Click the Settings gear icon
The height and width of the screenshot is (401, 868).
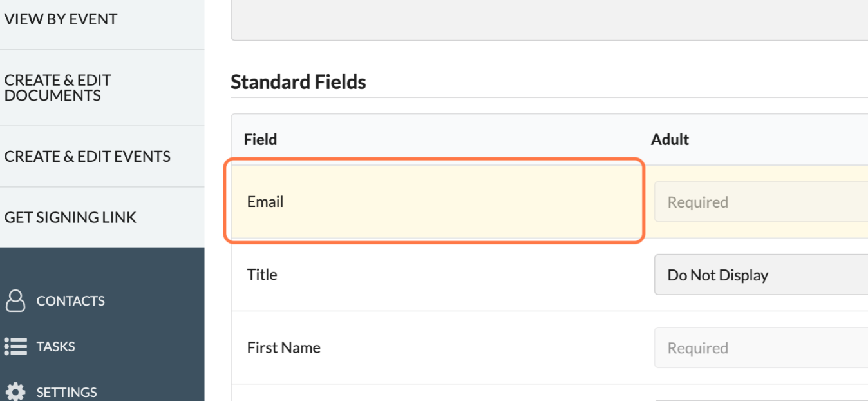pyautogui.click(x=15, y=391)
